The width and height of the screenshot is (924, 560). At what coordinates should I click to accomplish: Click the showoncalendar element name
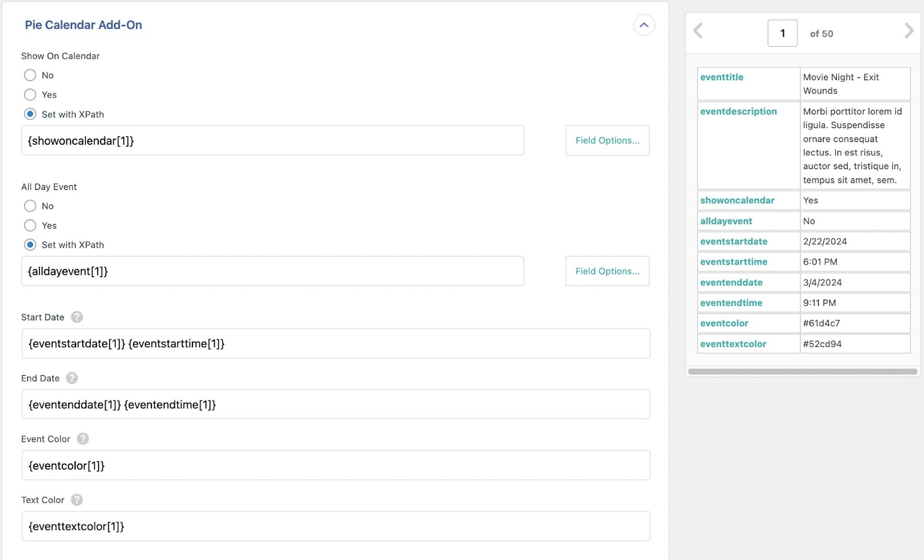point(737,200)
